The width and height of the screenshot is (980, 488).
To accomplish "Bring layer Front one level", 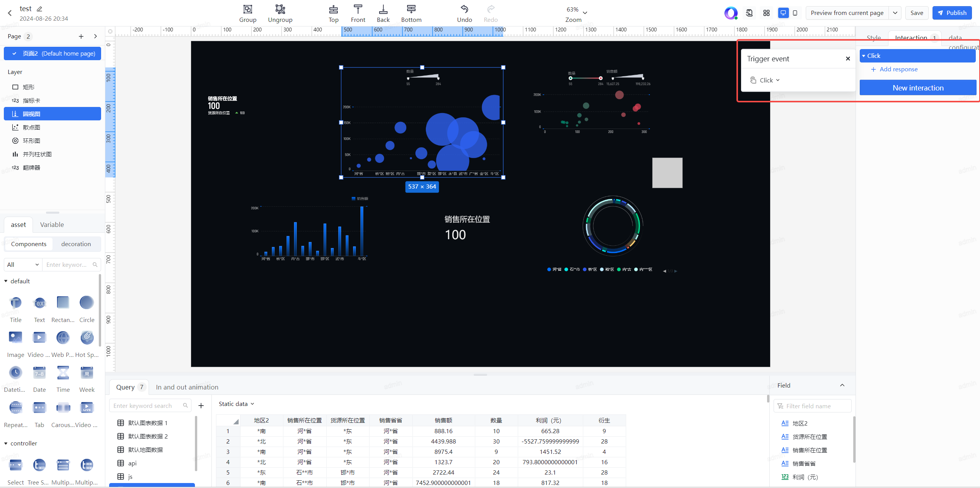I will pyautogui.click(x=358, y=9).
